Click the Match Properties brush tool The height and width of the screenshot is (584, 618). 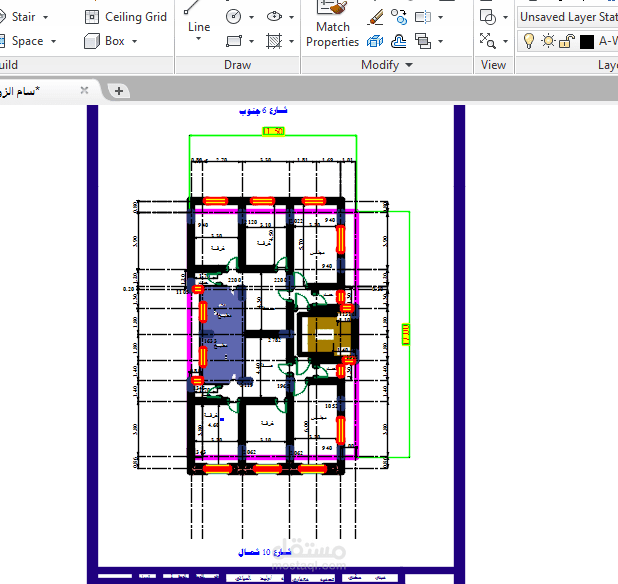click(x=332, y=24)
